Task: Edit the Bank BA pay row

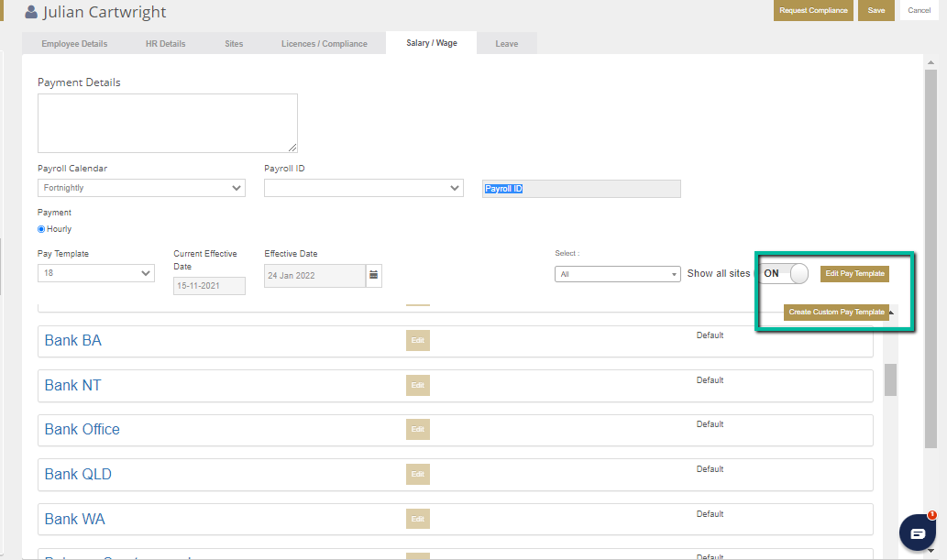Action: point(418,341)
